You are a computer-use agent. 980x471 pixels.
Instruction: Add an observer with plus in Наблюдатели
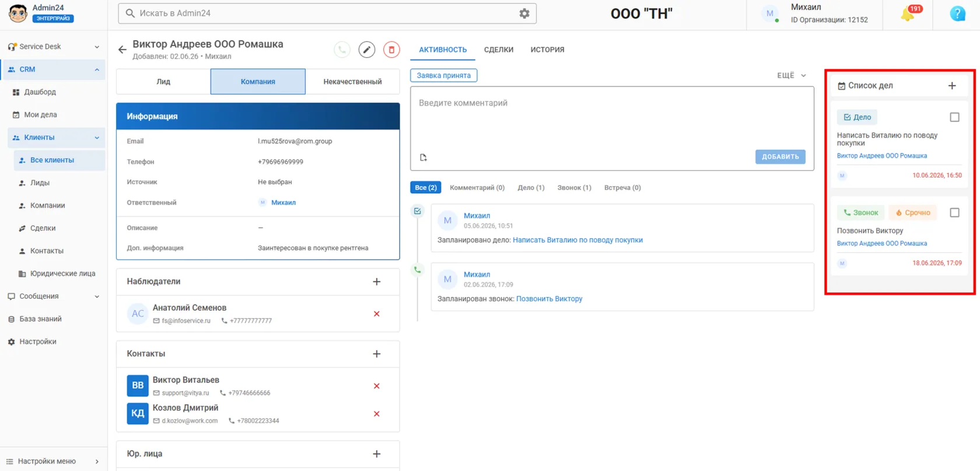coord(377,282)
